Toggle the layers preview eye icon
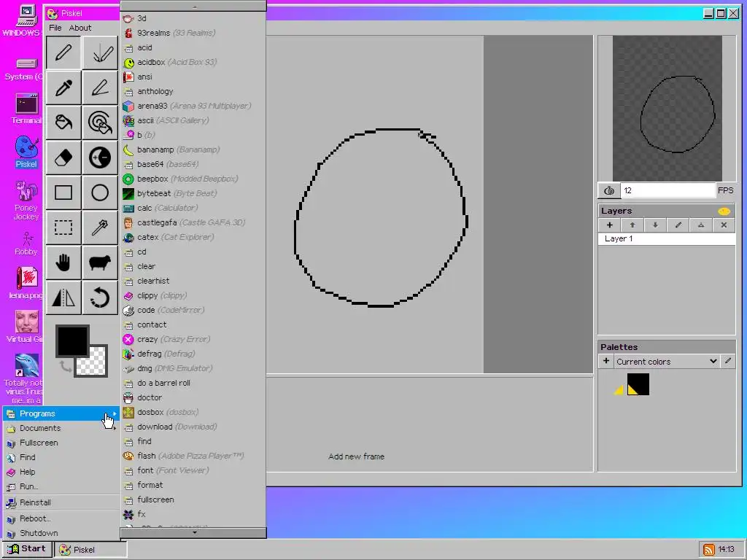747x560 pixels. tap(724, 211)
